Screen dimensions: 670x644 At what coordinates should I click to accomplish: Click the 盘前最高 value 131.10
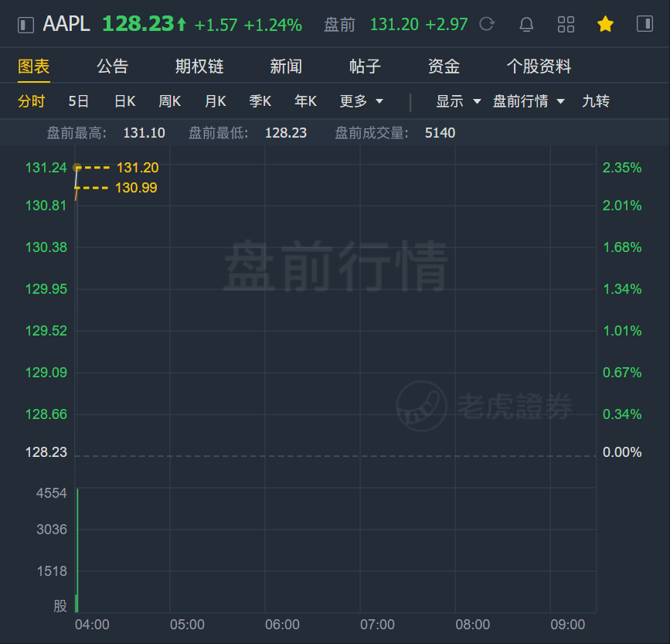click(x=144, y=133)
